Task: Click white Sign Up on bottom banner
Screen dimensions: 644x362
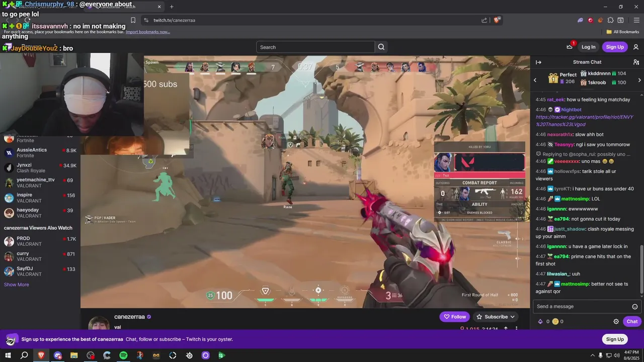Action: pos(614,339)
